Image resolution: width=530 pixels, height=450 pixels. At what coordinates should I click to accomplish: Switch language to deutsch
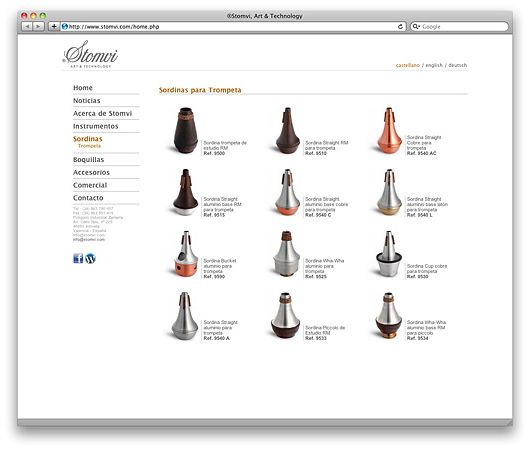tap(457, 65)
